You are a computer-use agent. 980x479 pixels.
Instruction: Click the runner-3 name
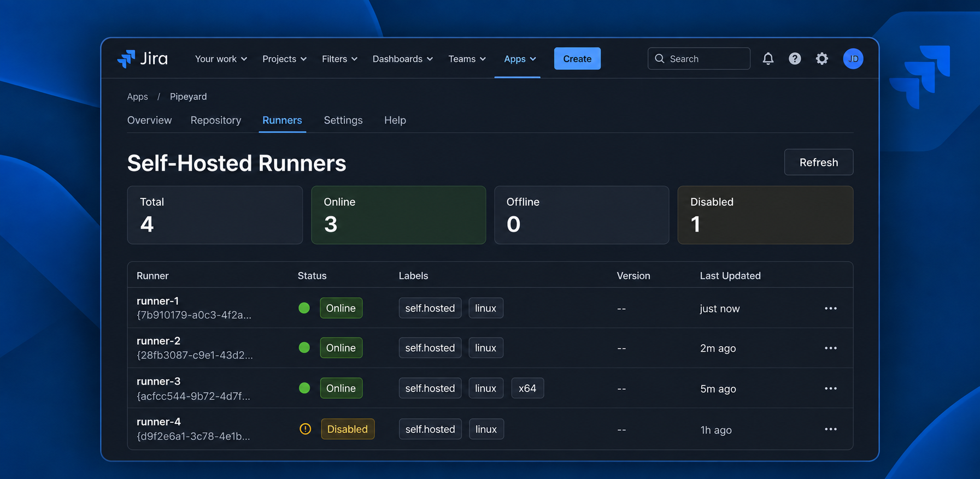point(159,381)
